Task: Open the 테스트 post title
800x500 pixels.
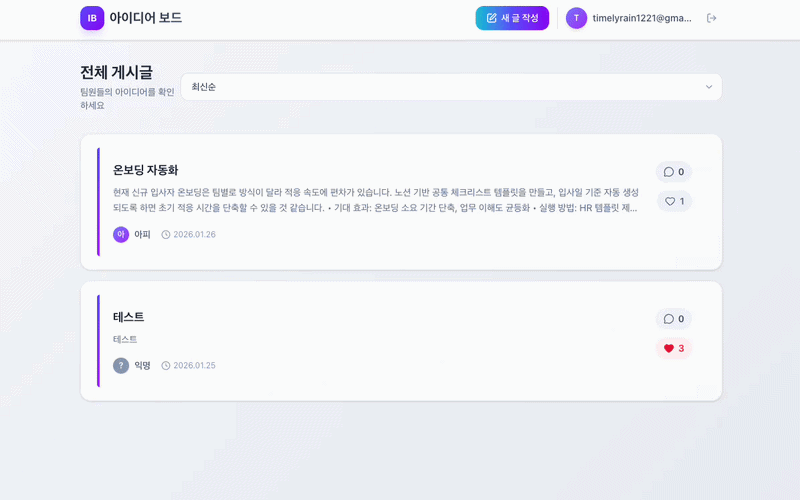Action: point(128,317)
